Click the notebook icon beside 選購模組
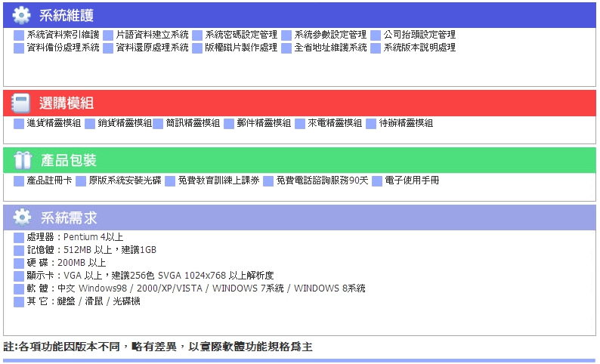 [x=20, y=103]
